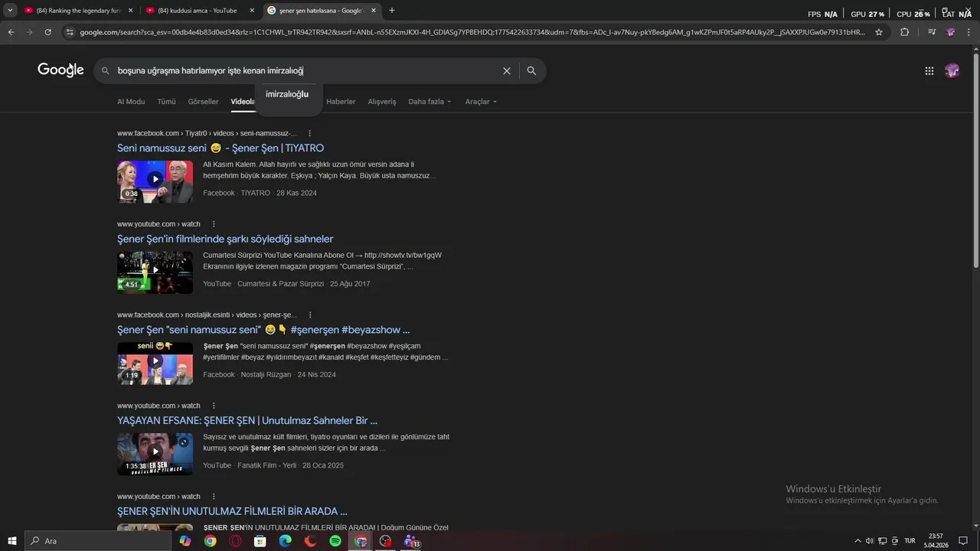Show hidden system tray icons

pos(857,541)
